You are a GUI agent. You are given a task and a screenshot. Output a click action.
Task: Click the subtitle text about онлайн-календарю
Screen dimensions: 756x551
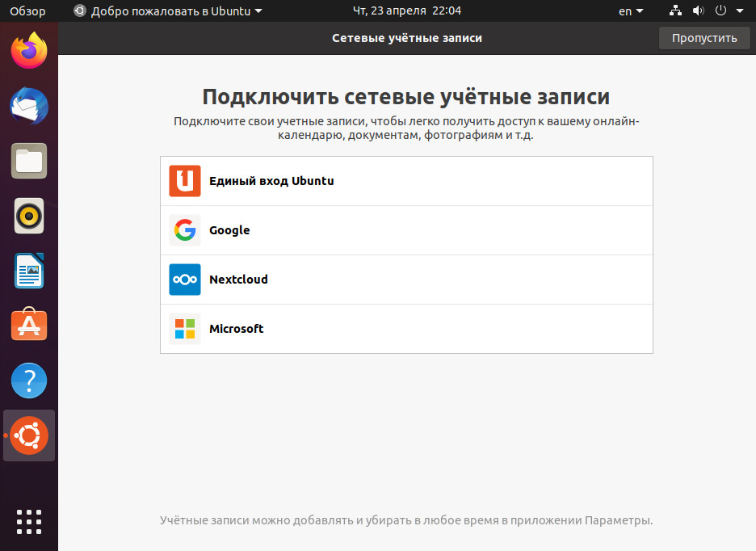click(x=406, y=128)
